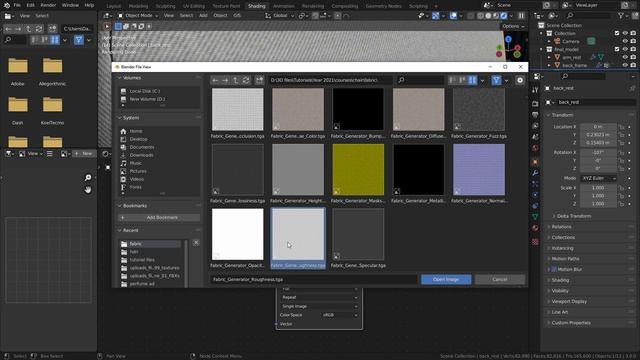Screen dimensions: 640x360
Task: Select rendered viewport shading
Action: [x=504, y=16]
